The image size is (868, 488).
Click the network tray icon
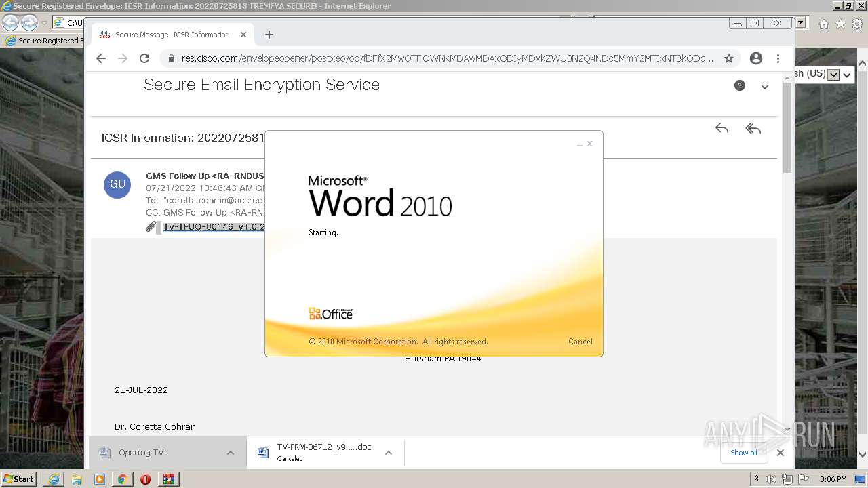tap(787, 479)
